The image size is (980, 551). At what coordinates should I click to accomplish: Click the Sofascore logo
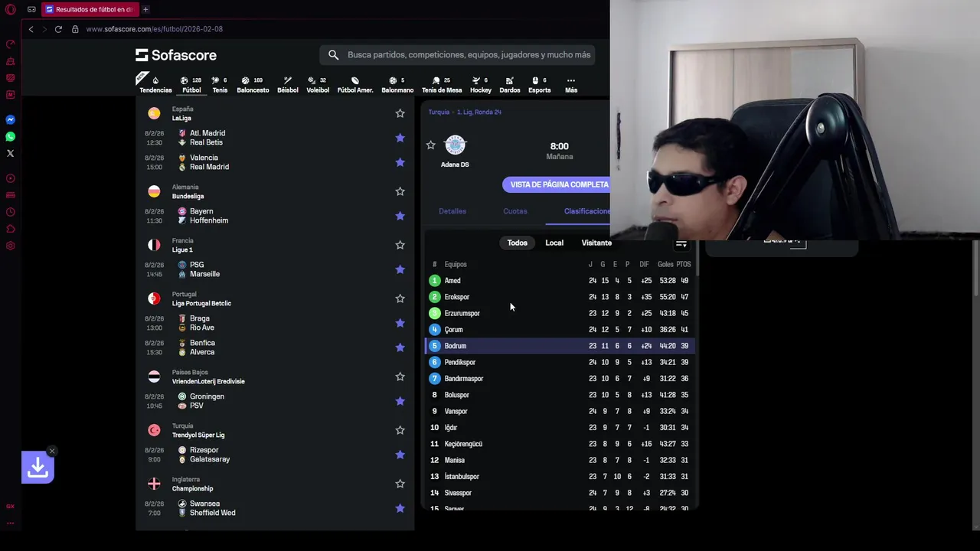point(176,55)
